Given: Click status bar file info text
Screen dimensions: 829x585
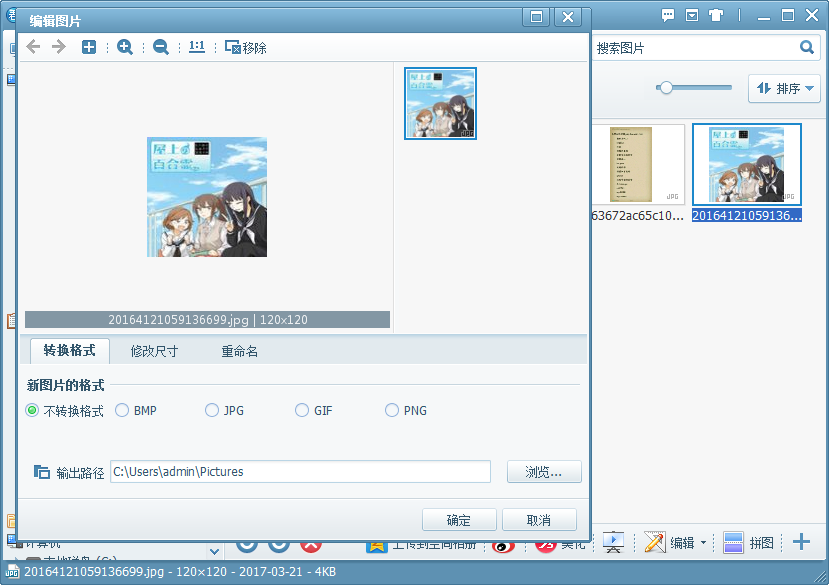Looking at the screenshot, I should (x=180, y=572).
